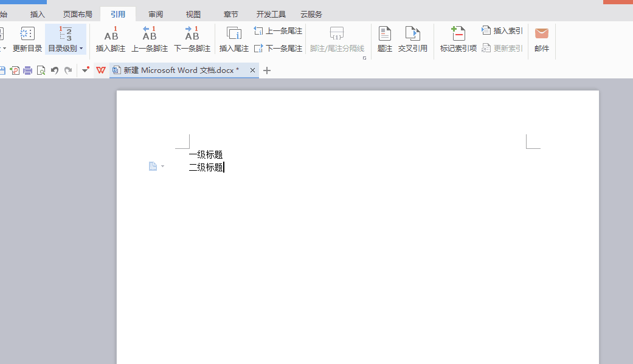Go to previous footnote (上一条脚注)
The image size is (633, 364).
(150, 39)
